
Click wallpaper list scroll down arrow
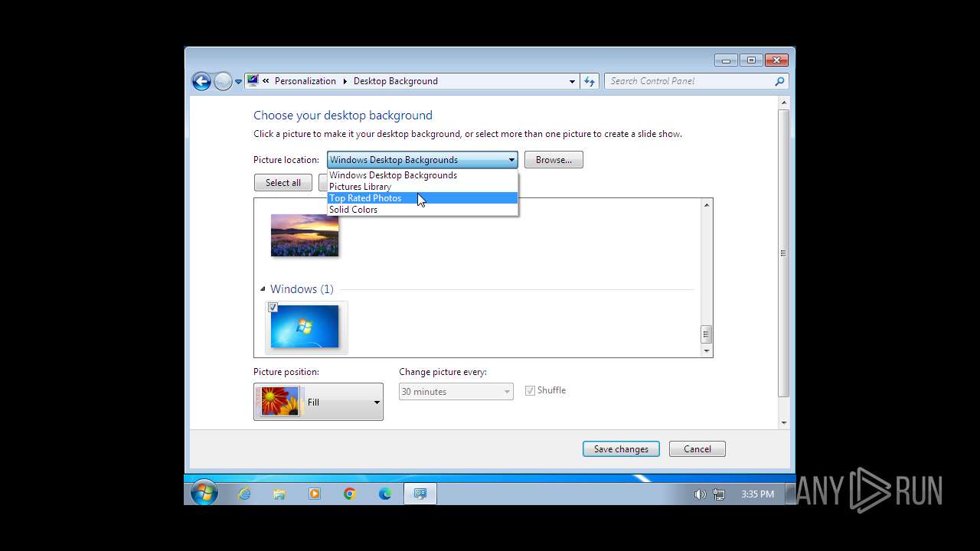(707, 350)
